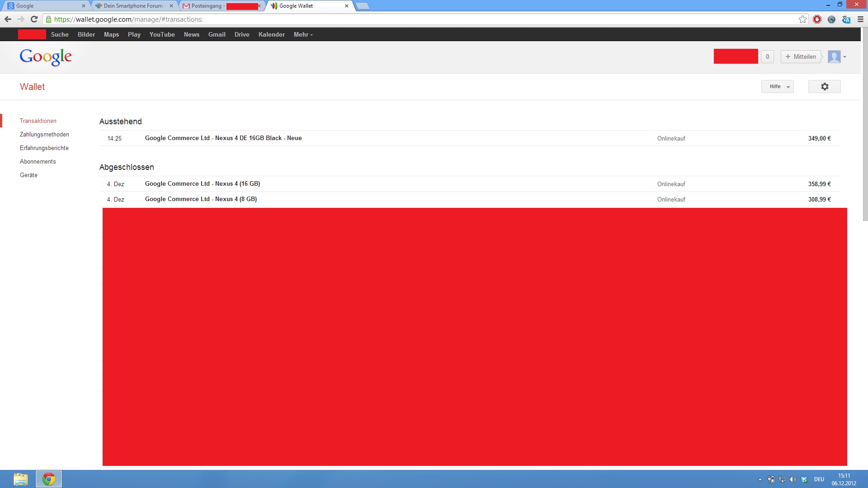
Task: Open a new browser tab
Action: (x=363, y=6)
